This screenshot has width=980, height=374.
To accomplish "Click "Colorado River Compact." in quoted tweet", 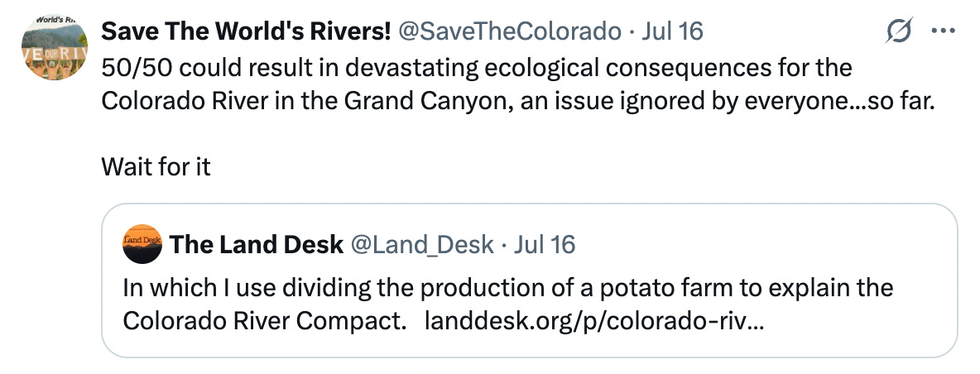I will 265,321.
